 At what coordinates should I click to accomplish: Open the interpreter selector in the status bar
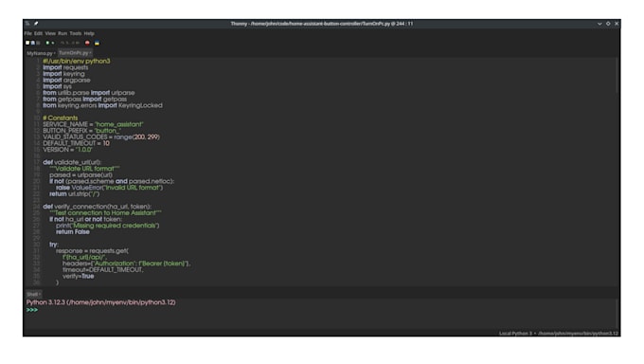pos(558,333)
